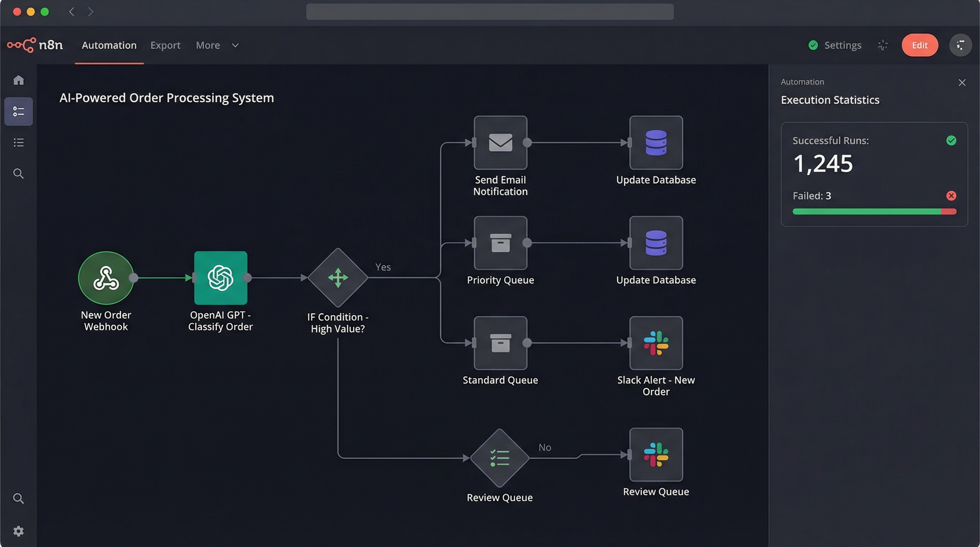Expand the More menu dropdown
The height and width of the screenshot is (547, 980).
(x=218, y=45)
